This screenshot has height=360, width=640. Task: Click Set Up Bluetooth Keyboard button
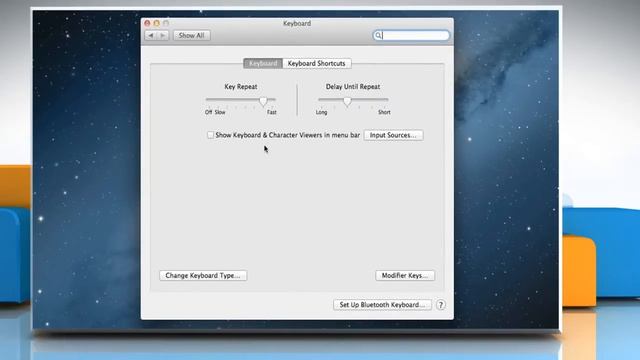tap(382, 305)
